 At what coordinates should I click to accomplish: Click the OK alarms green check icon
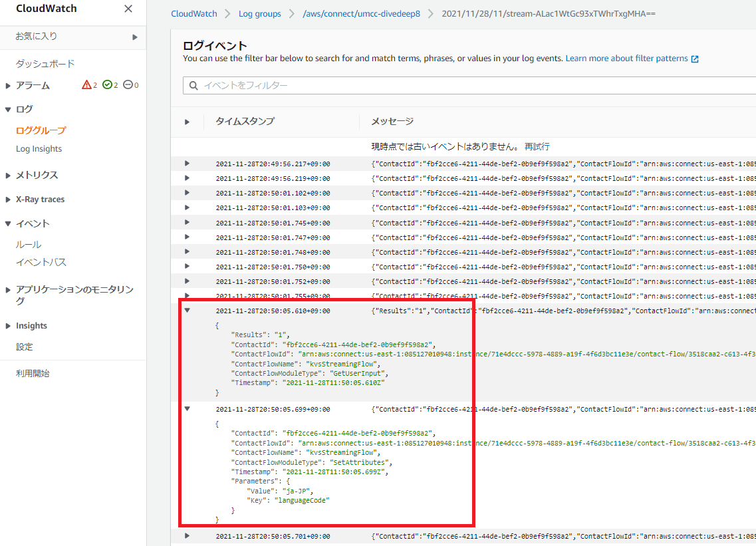107,85
